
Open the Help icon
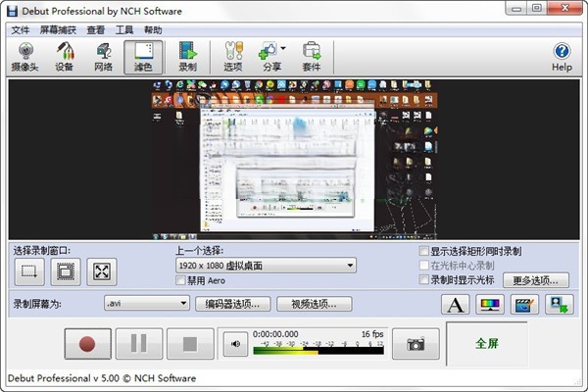click(x=562, y=57)
